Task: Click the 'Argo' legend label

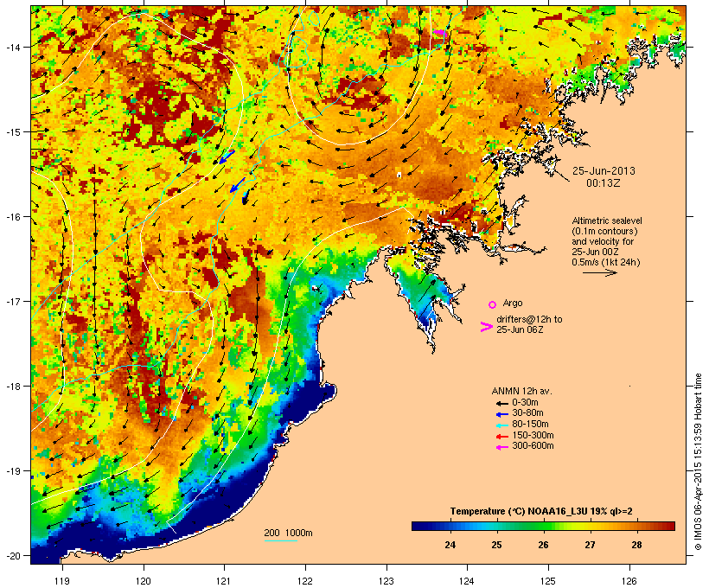Action: point(513,303)
